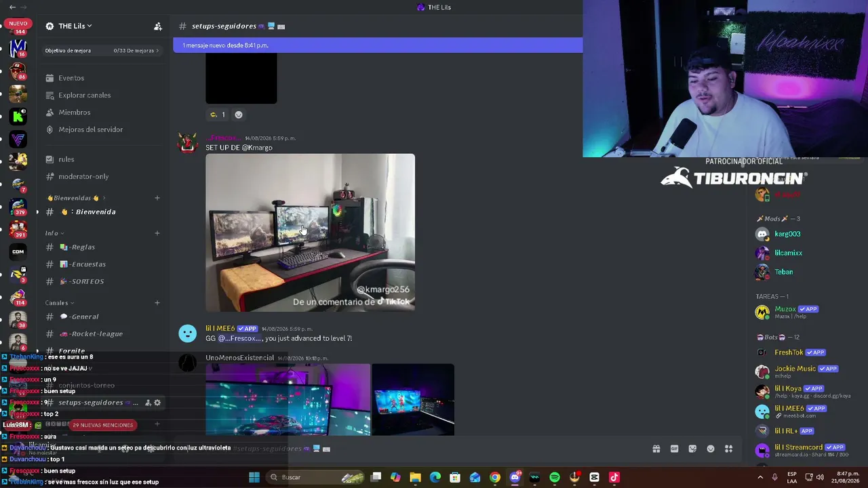Add channel to Bienvenidas category

pos(157,198)
